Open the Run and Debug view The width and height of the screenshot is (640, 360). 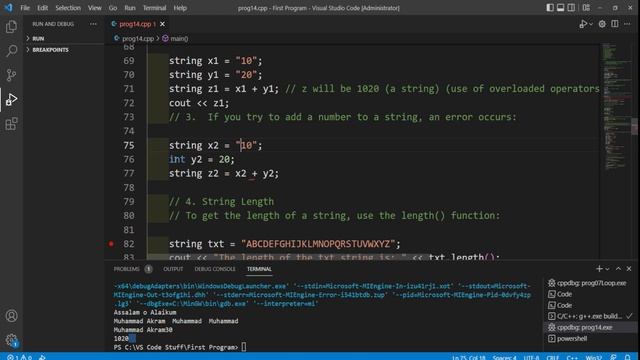point(11,100)
